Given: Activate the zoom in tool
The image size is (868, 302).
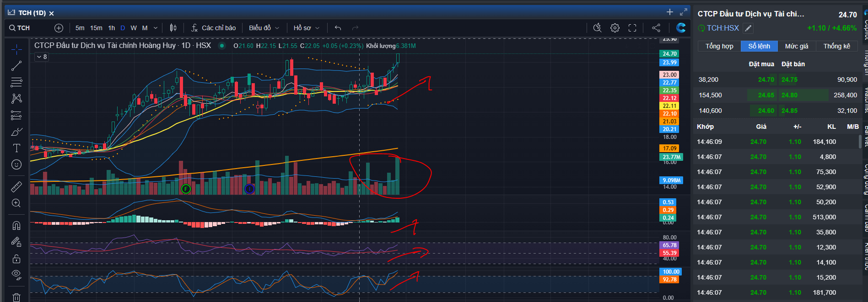Looking at the screenshot, I should tap(16, 203).
